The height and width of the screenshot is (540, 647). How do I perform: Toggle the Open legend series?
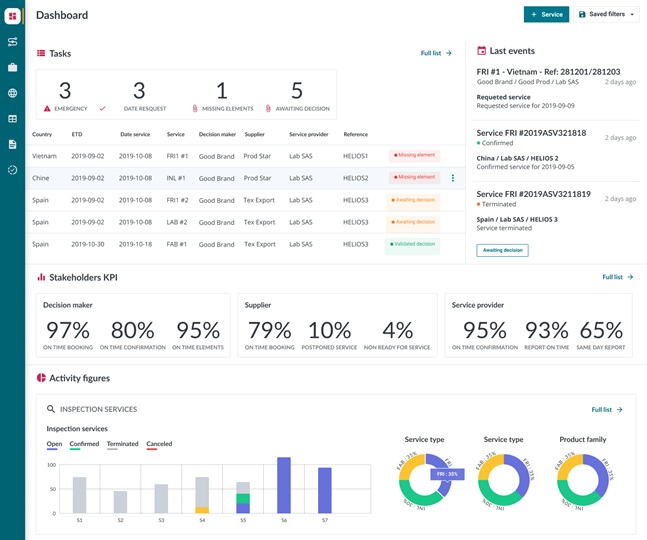[x=54, y=444]
